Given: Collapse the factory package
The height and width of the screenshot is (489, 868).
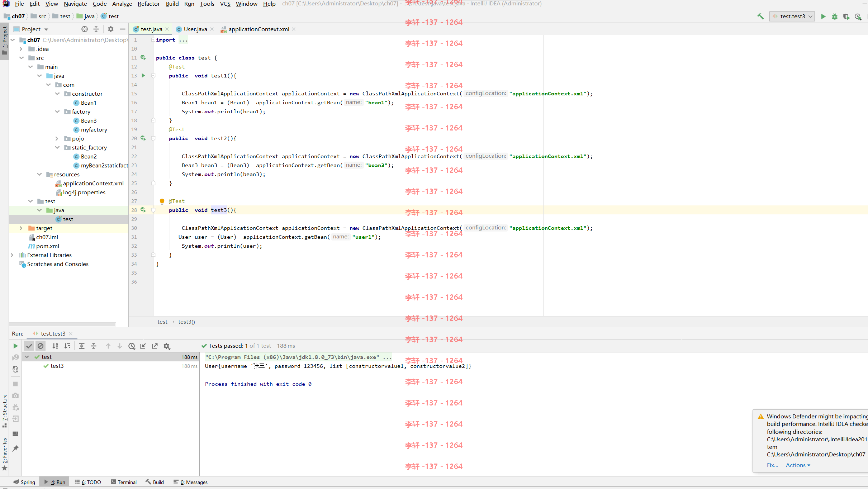Looking at the screenshot, I should (x=57, y=111).
